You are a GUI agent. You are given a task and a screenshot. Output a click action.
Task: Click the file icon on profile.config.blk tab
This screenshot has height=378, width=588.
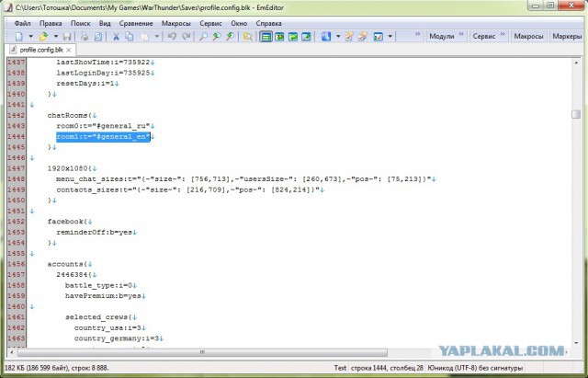point(14,50)
